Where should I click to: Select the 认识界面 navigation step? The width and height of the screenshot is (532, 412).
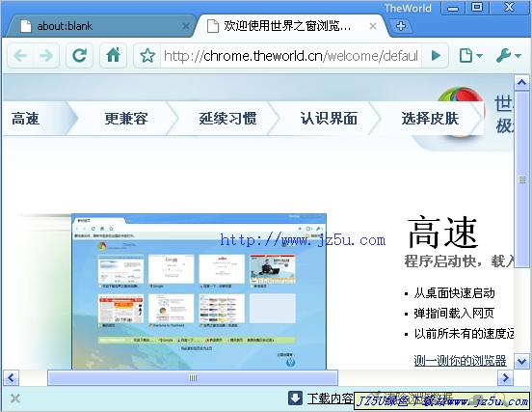click(x=329, y=119)
